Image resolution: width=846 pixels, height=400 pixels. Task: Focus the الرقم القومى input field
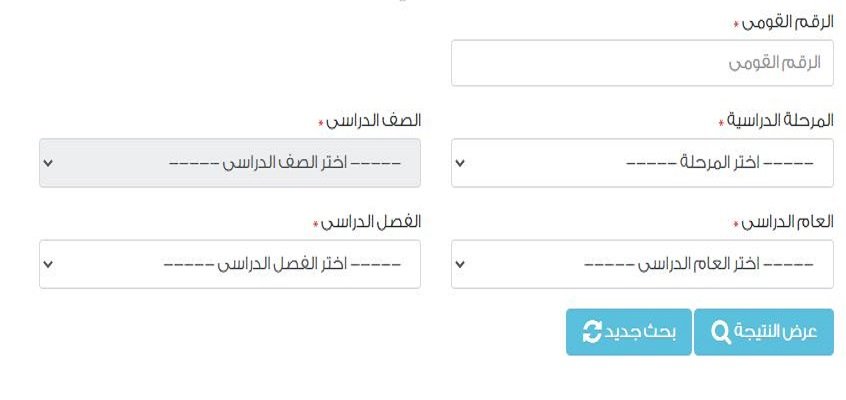coord(642,63)
